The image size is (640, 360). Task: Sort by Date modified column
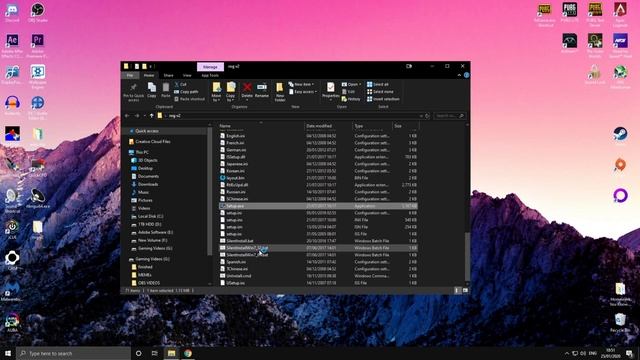(329, 126)
